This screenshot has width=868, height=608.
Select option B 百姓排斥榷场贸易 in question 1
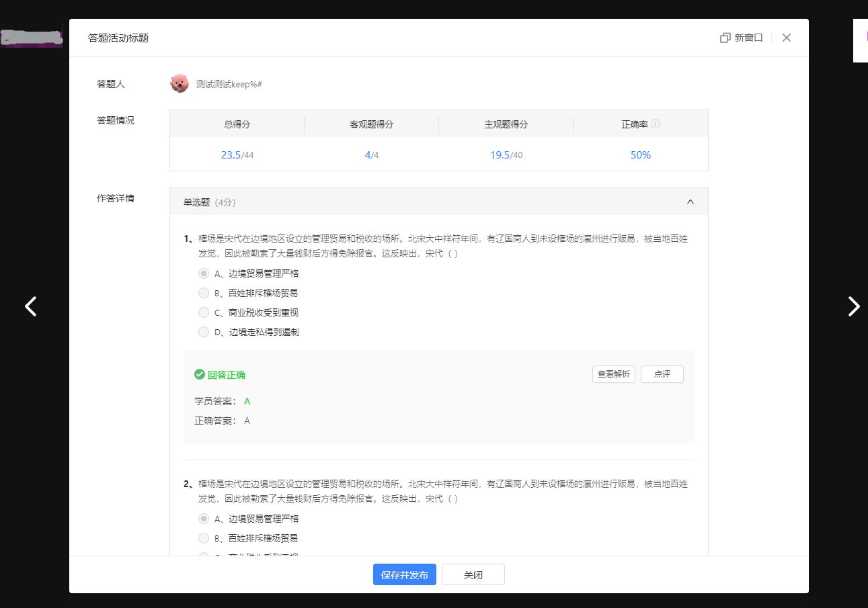tap(204, 293)
